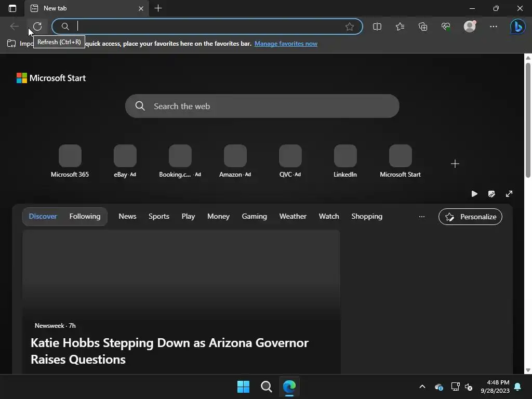Open a new tab with plus button

(x=158, y=8)
